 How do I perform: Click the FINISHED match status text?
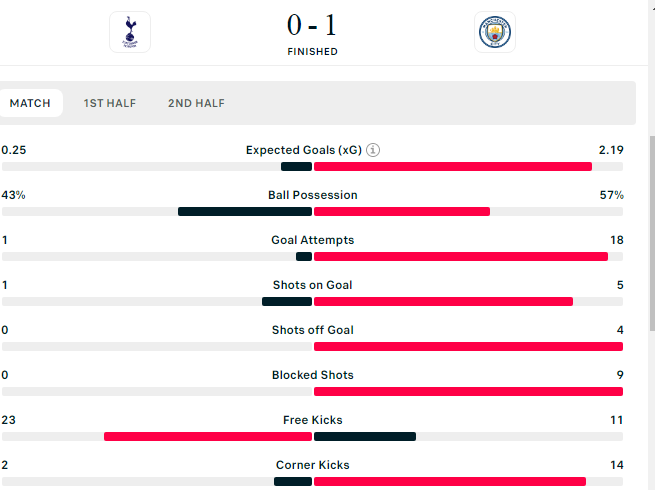coord(312,51)
